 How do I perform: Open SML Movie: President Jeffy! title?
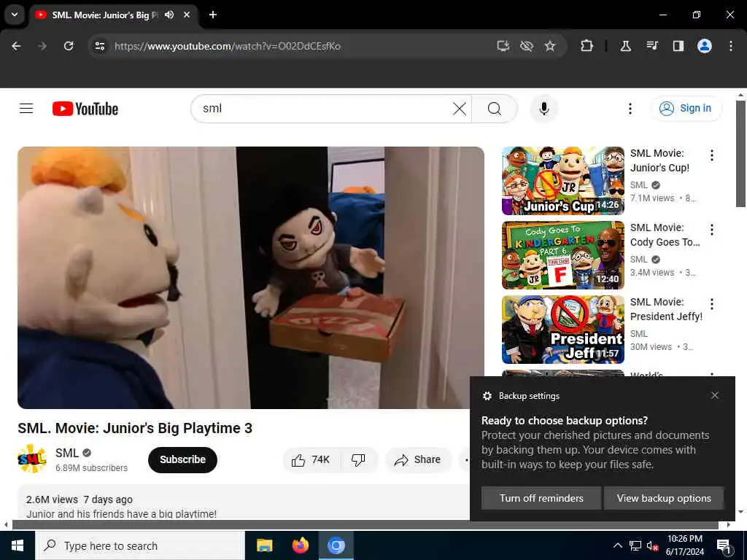(666, 309)
